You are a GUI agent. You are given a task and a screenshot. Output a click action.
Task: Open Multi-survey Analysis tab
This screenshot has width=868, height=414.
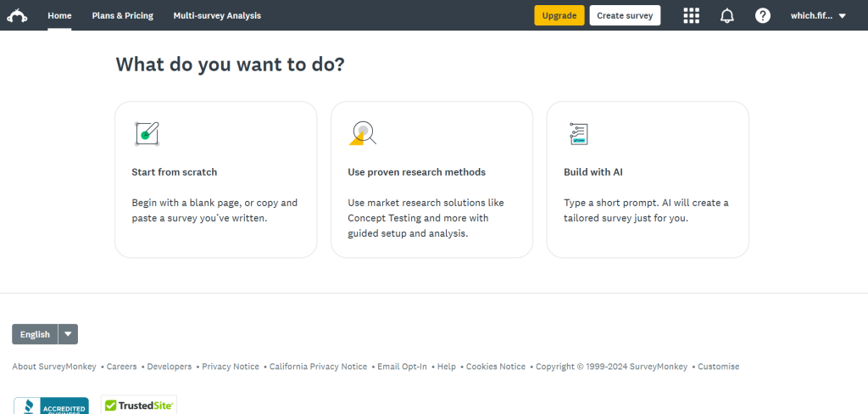[x=217, y=15]
